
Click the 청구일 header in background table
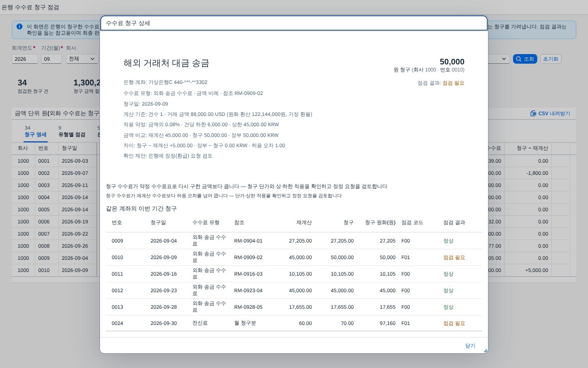[x=69, y=148]
